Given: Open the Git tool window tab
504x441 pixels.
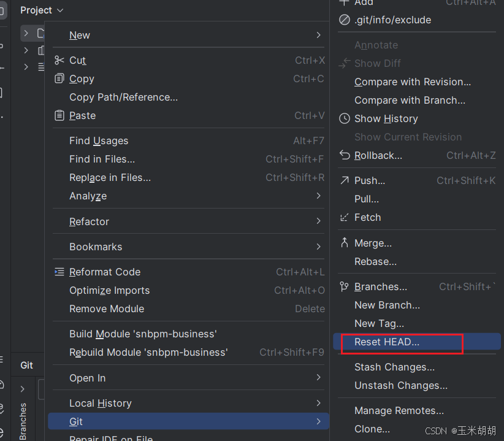Looking at the screenshot, I should point(26,365).
